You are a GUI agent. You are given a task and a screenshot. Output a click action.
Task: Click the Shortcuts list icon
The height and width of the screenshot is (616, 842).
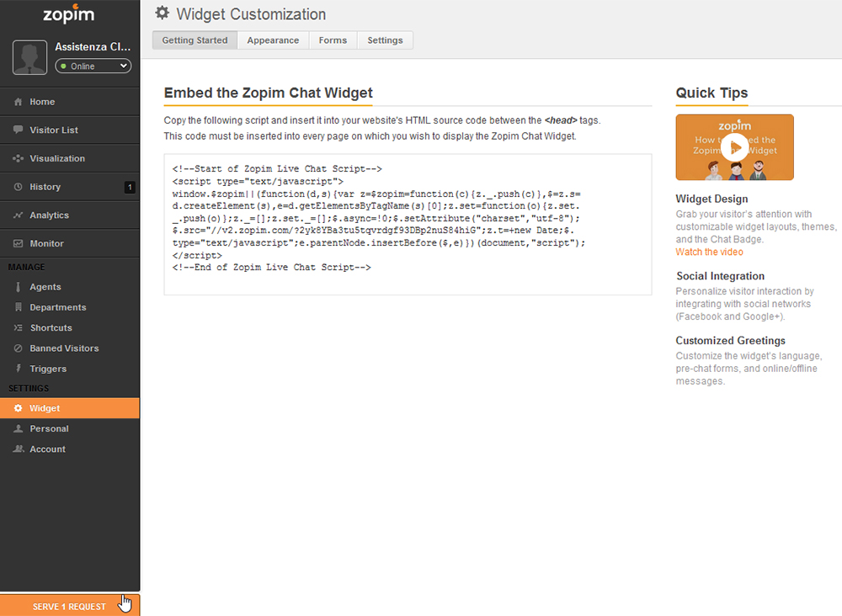[x=19, y=328]
